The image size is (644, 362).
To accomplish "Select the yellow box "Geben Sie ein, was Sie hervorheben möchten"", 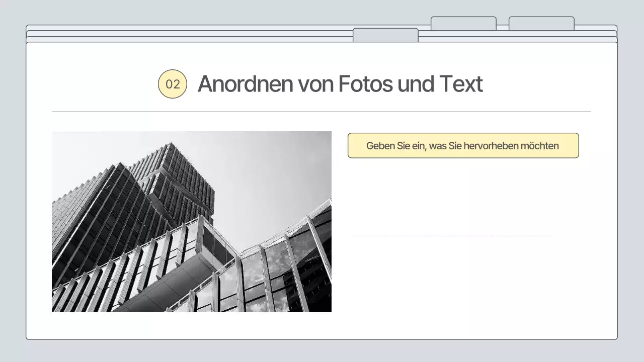I will (x=463, y=145).
